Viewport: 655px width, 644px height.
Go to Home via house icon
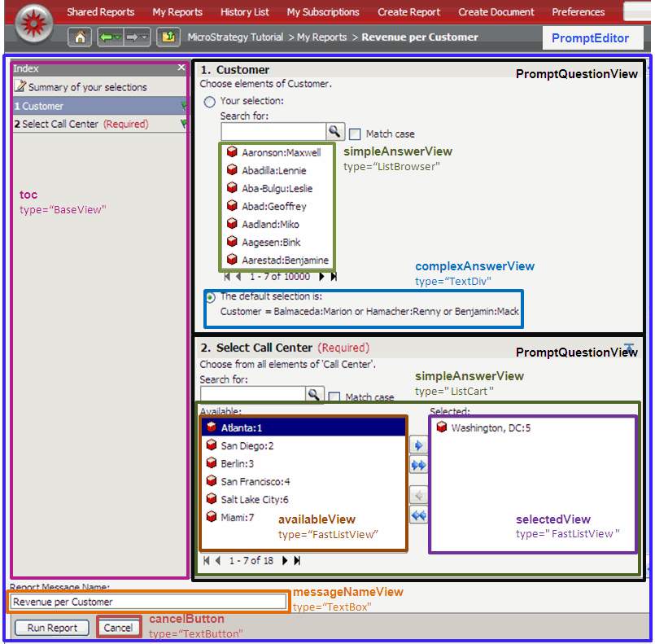click(x=80, y=37)
